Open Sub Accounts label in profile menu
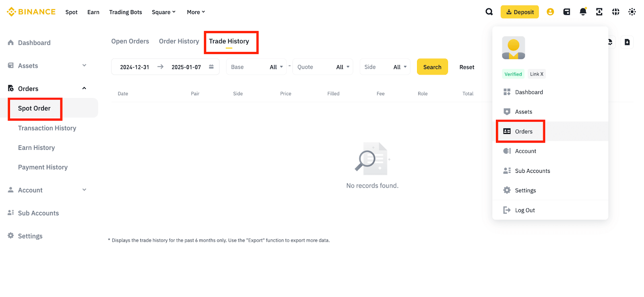The image size is (644, 297). [533, 170]
